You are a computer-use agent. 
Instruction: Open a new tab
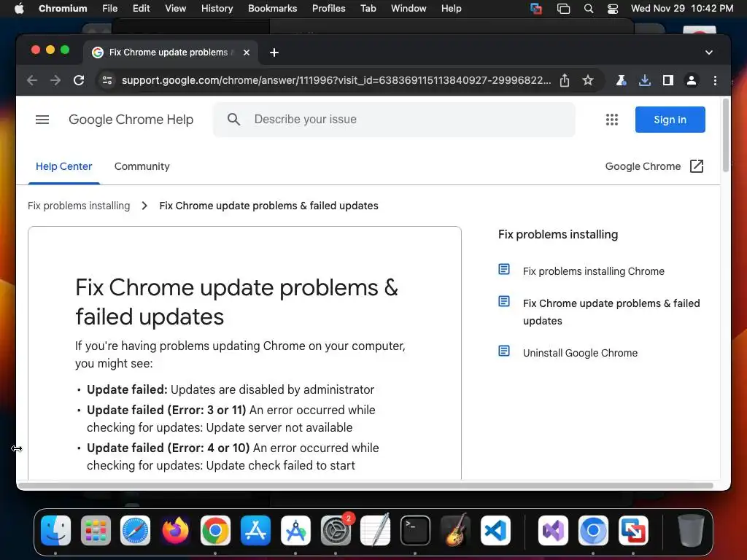tap(274, 52)
